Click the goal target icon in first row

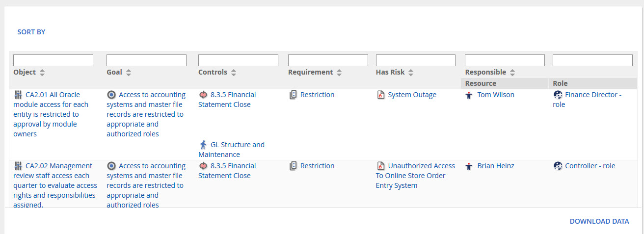111,95
